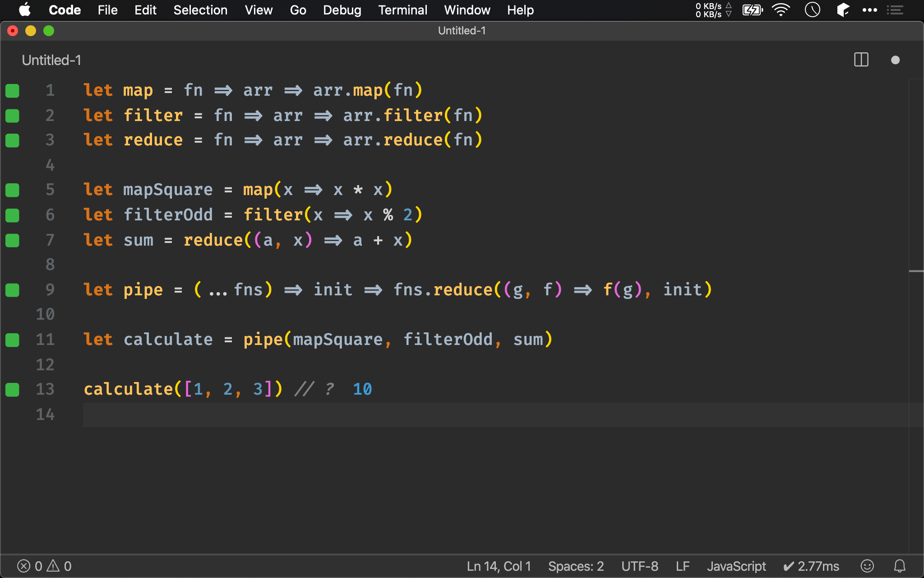Image resolution: width=924 pixels, height=578 pixels.
Task: Click the battery charging status icon
Action: pyautogui.click(x=753, y=10)
